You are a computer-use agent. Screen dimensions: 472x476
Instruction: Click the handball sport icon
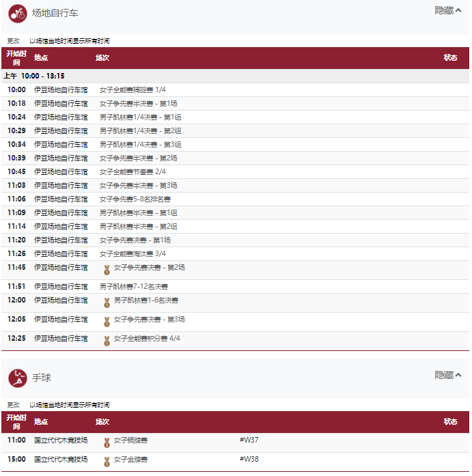[18, 378]
